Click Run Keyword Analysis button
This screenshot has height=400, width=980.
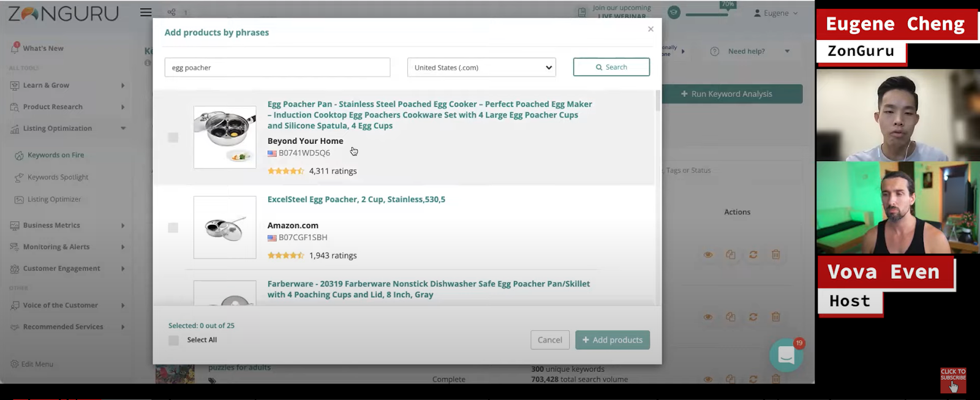(726, 94)
